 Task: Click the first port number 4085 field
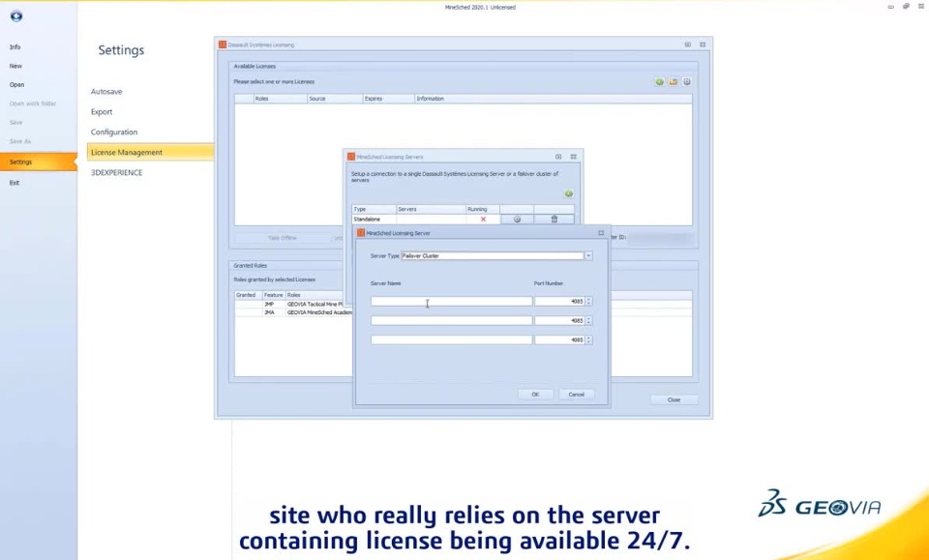coord(559,302)
